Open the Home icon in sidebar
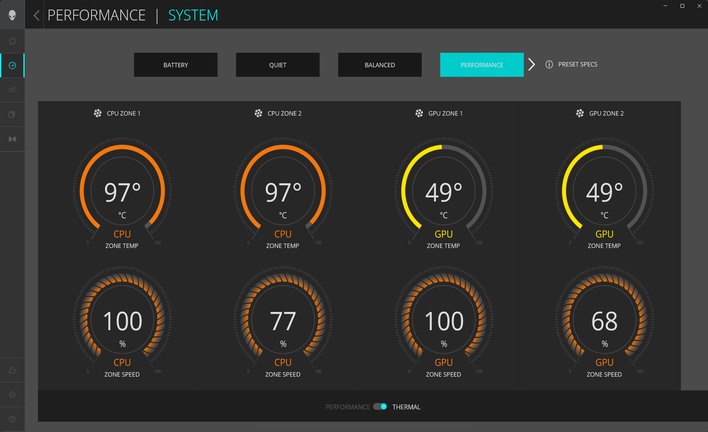708x432 pixels. [12, 41]
